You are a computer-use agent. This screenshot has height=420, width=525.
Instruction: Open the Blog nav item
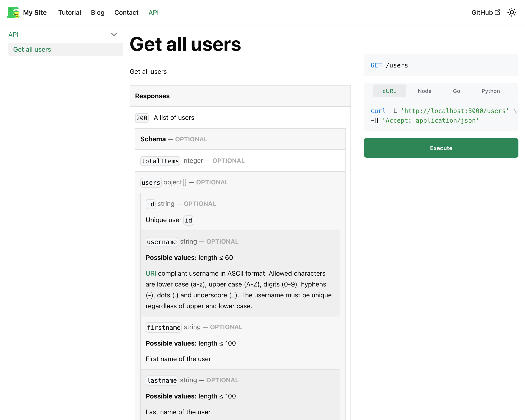[98, 13]
